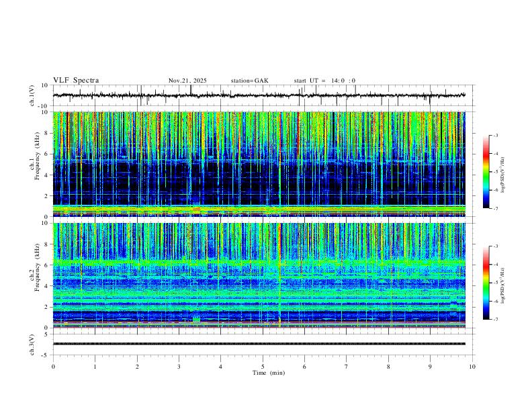Click the ch.3 flat black signal line

(259, 344)
